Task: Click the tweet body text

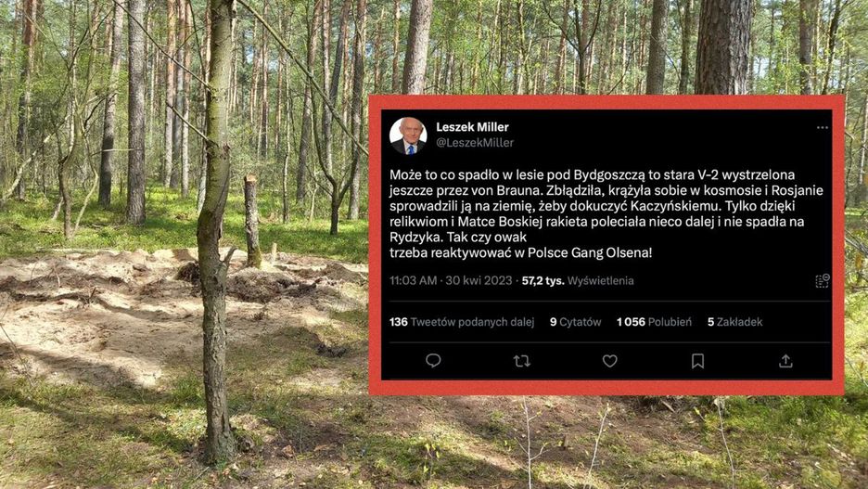Action: tap(606, 213)
